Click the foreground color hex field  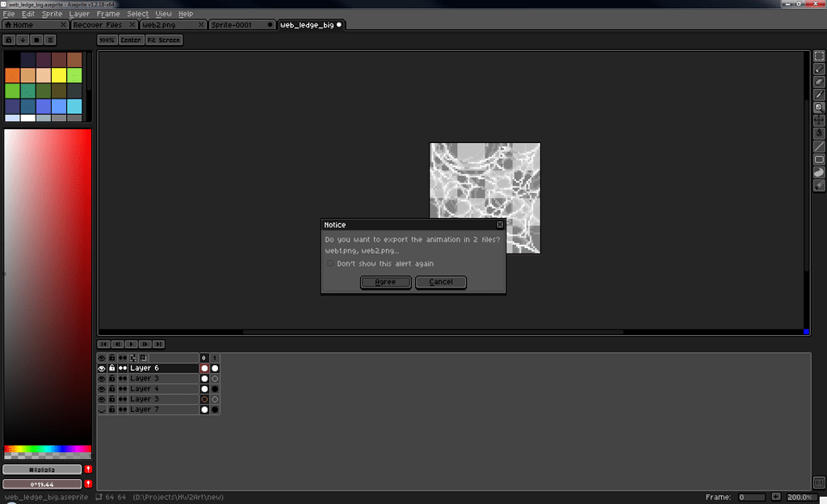pyautogui.click(x=42, y=469)
